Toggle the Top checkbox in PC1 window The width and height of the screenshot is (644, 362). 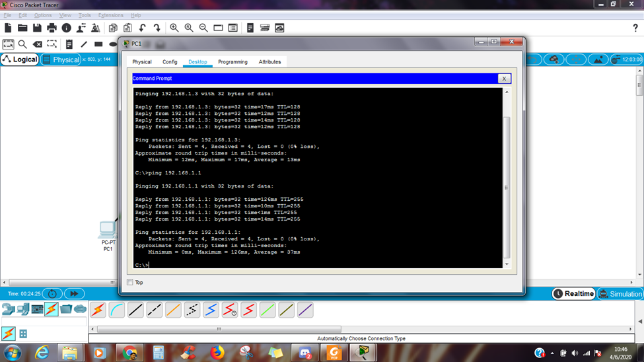[x=130, y=282]
